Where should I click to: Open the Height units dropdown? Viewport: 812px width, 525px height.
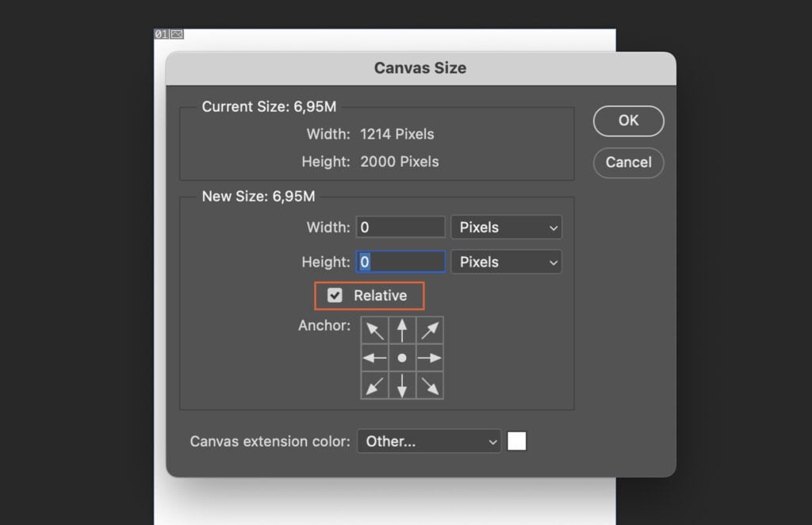506,262
